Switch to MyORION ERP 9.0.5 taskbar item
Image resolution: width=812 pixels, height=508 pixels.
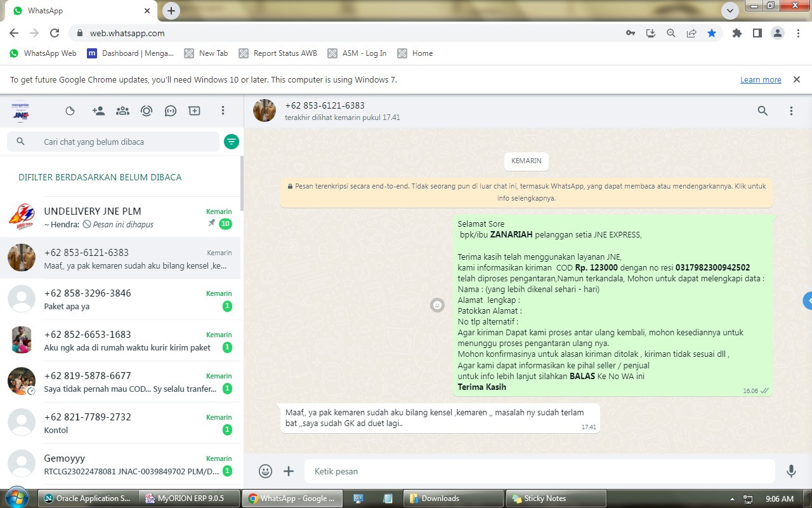click(190, 498)
